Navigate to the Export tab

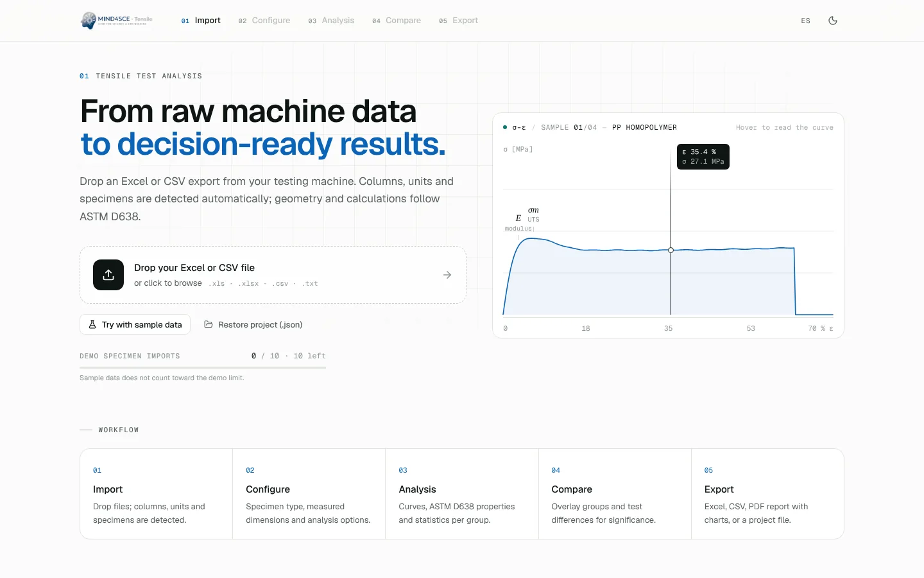tap(459, 21)
